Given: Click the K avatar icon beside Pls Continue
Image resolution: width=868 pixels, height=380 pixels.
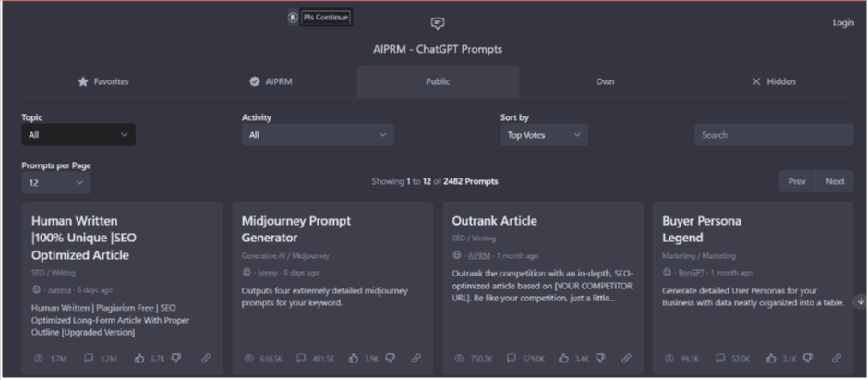Looking at the screenshot, I should pos(293,18).
